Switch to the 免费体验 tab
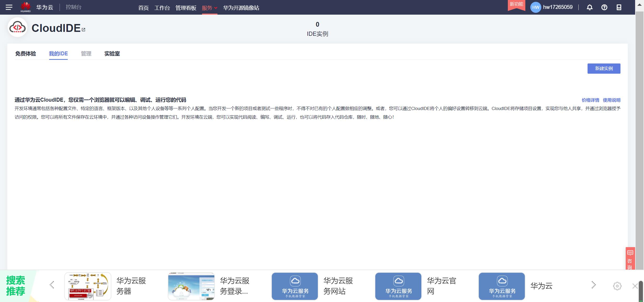644x302 pixels. click(26, 54)
